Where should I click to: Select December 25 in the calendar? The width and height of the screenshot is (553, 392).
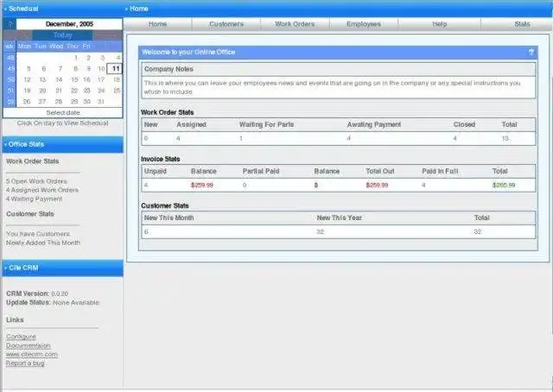pyautogui.click(x=117, y=91)
